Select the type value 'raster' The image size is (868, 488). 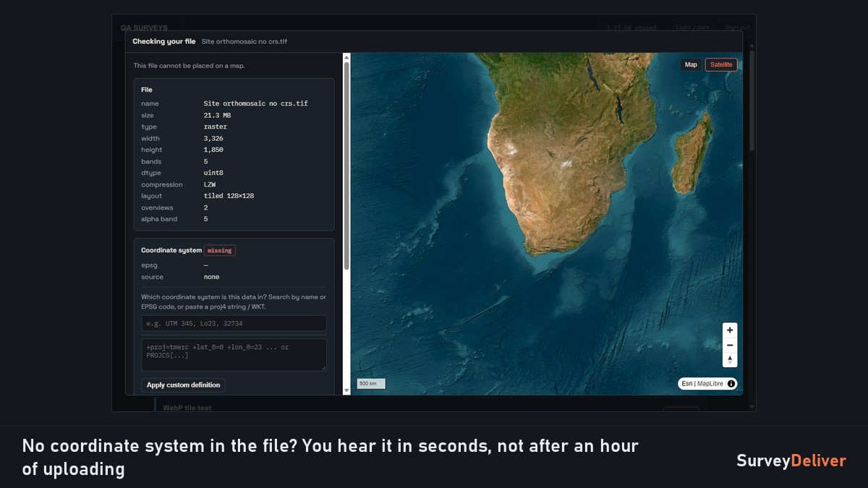(x=216, y=127)
